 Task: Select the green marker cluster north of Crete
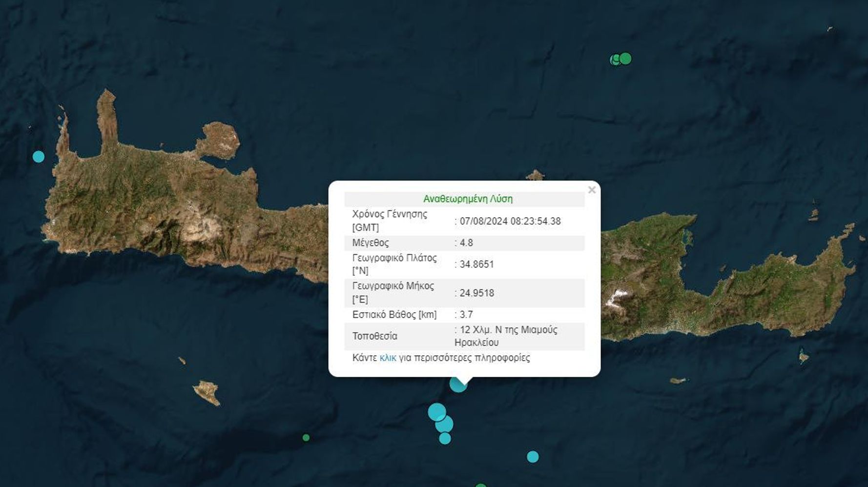(621, 59)
